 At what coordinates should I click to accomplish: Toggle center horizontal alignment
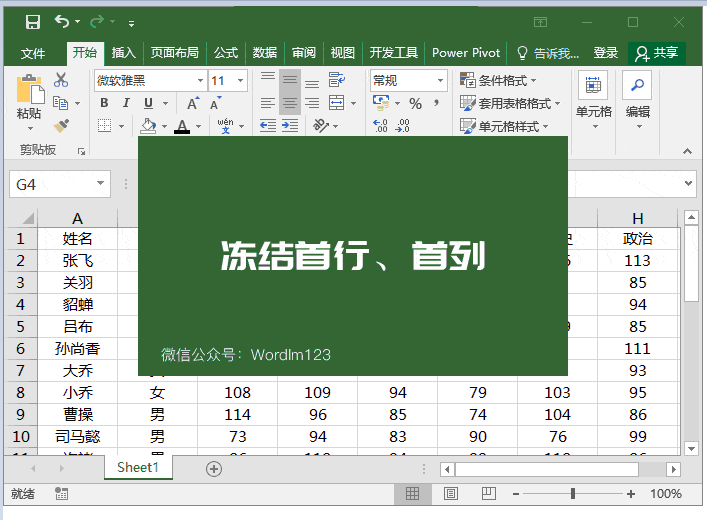(x=290, y=103)
